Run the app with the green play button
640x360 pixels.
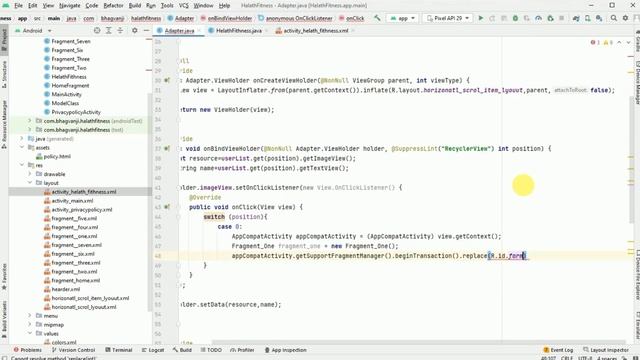tap(481, 18)
